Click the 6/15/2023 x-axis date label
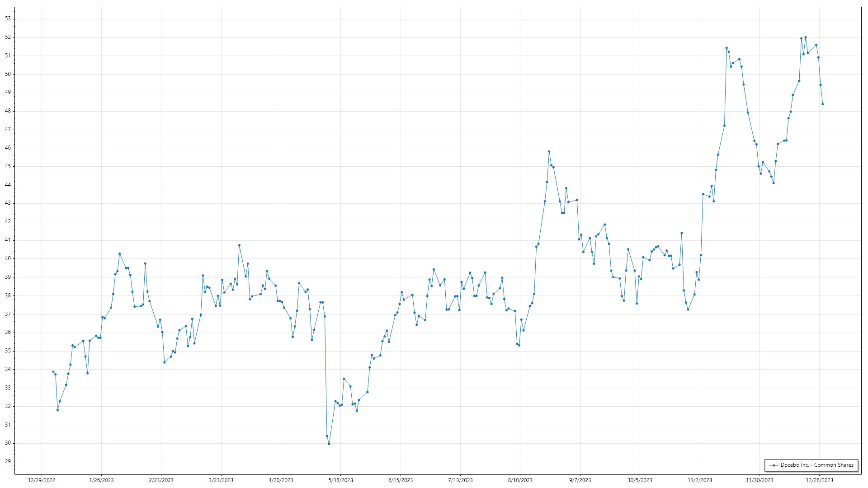Image resolution: width=868 pixels, height=488 pixels. [x=401, y=480]
